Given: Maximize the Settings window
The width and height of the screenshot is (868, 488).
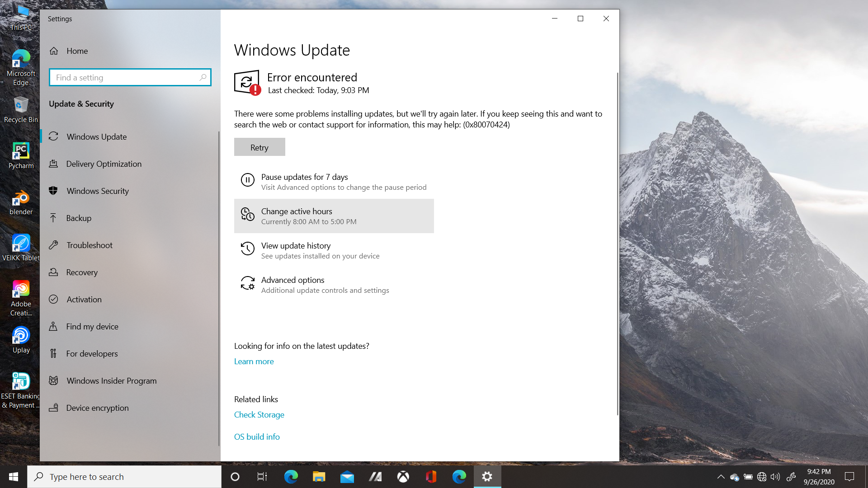Looking at the screenshot, I should [x=580, y=19].
